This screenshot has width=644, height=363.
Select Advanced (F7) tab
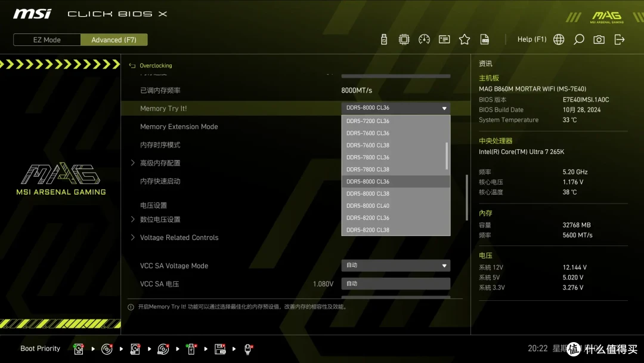click(114, 40)
